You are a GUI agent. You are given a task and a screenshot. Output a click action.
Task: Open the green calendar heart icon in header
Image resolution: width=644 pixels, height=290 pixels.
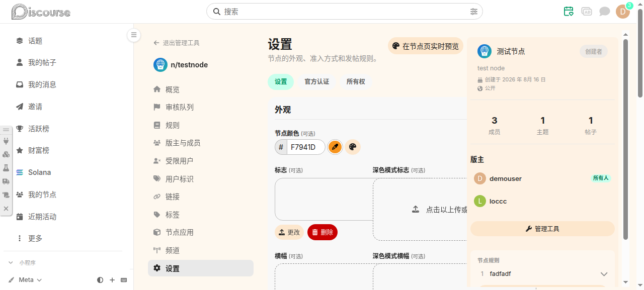pos(569,12)
